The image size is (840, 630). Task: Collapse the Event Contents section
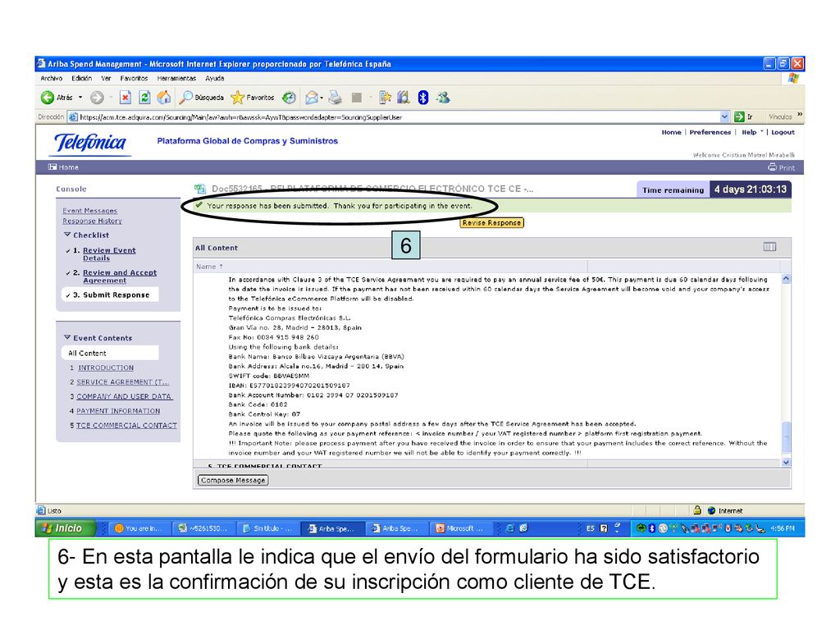pos(67,337)
